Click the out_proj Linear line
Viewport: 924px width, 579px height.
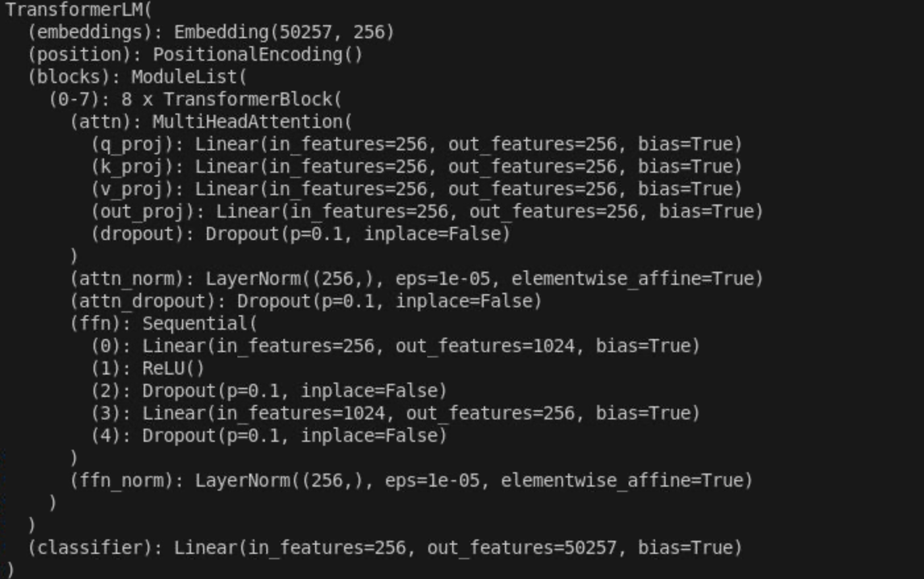427,212
